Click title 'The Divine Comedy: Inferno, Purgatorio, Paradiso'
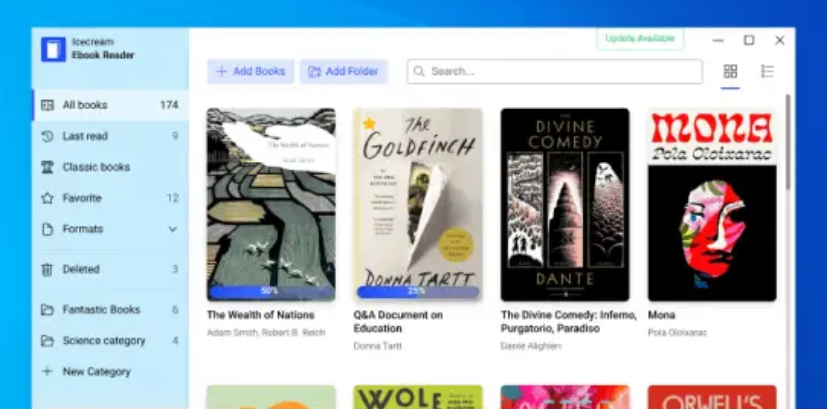This screenshot has width=827, height=409. pyautogui.click(x=569, y=322)
